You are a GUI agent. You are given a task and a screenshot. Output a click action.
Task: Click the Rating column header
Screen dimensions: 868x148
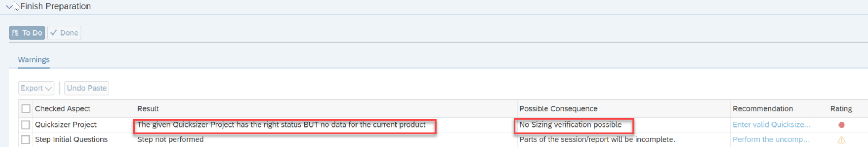pyautogui.click(x=841, y=108)
